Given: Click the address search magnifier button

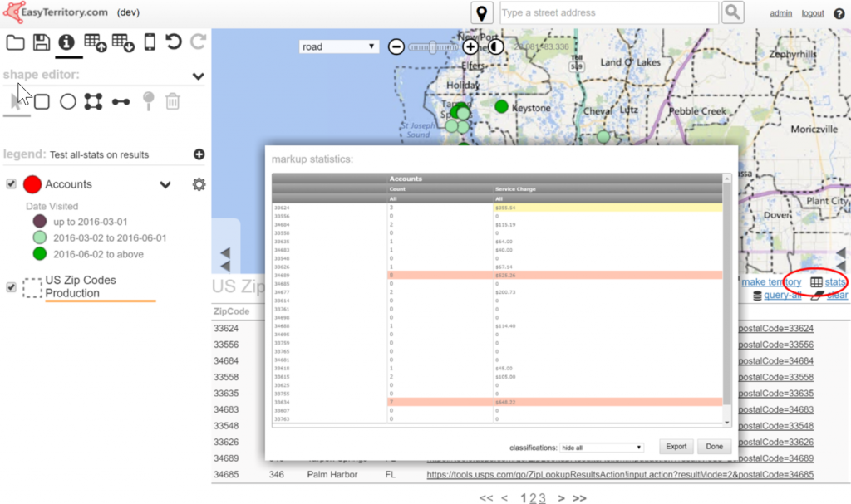Looking at the screenshot, I should [732, 12].
